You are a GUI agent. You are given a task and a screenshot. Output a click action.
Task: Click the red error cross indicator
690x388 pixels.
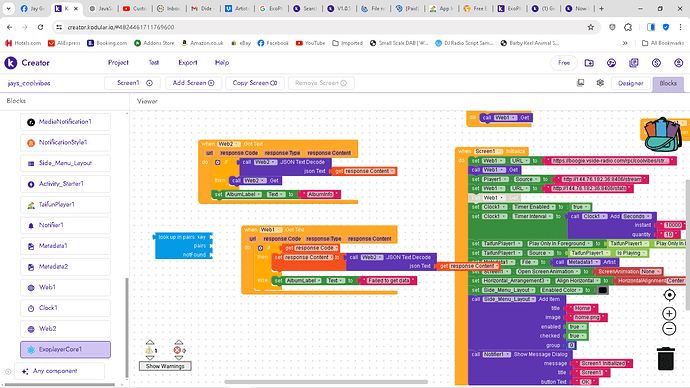(x=177, y=350)
